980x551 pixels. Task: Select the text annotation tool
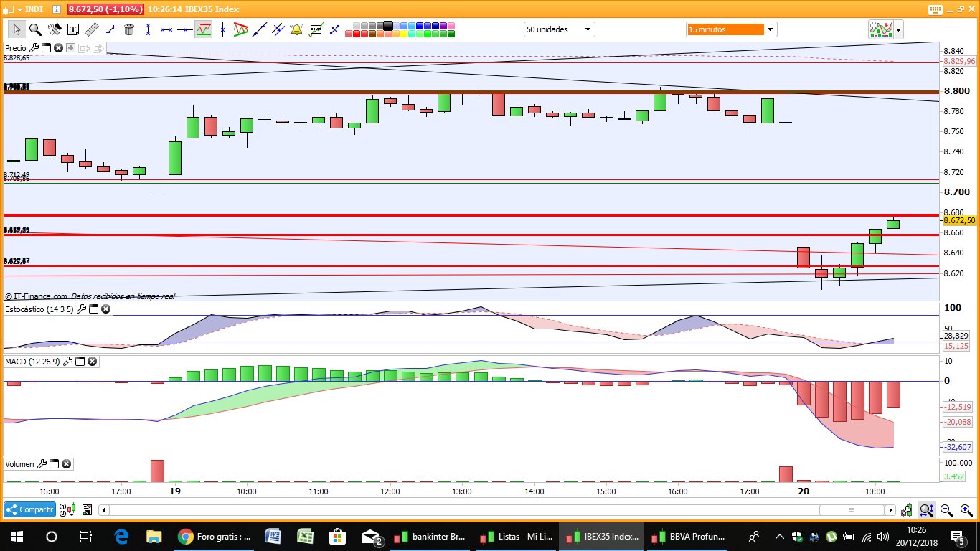[x=73, y=29]
